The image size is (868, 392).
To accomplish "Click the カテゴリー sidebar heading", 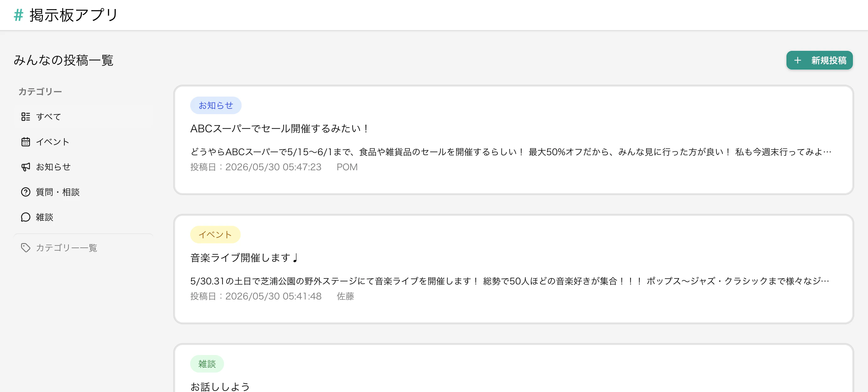I will 40,92.
